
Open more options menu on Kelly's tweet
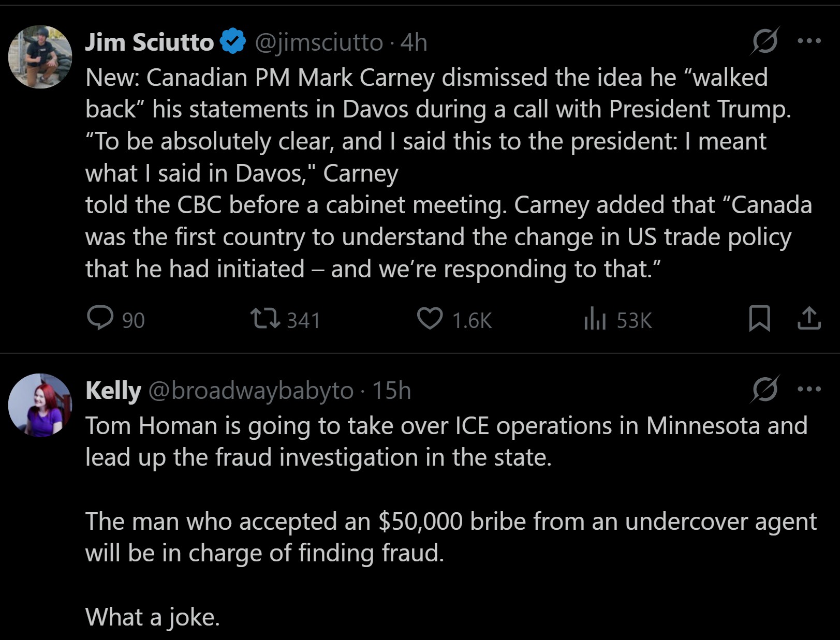809,389
